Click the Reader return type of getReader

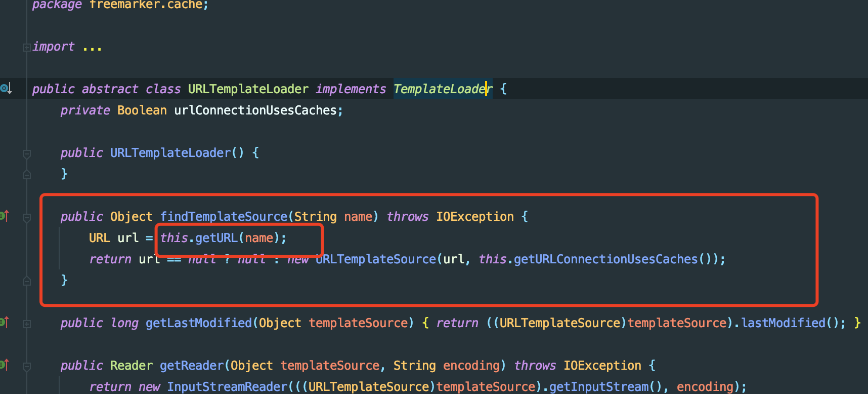tap(132, 366)
